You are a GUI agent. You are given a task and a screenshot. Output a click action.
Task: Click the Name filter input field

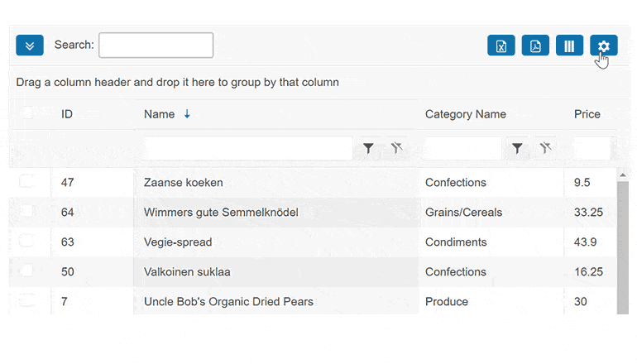pyautogui.click(x=247, y=148)
